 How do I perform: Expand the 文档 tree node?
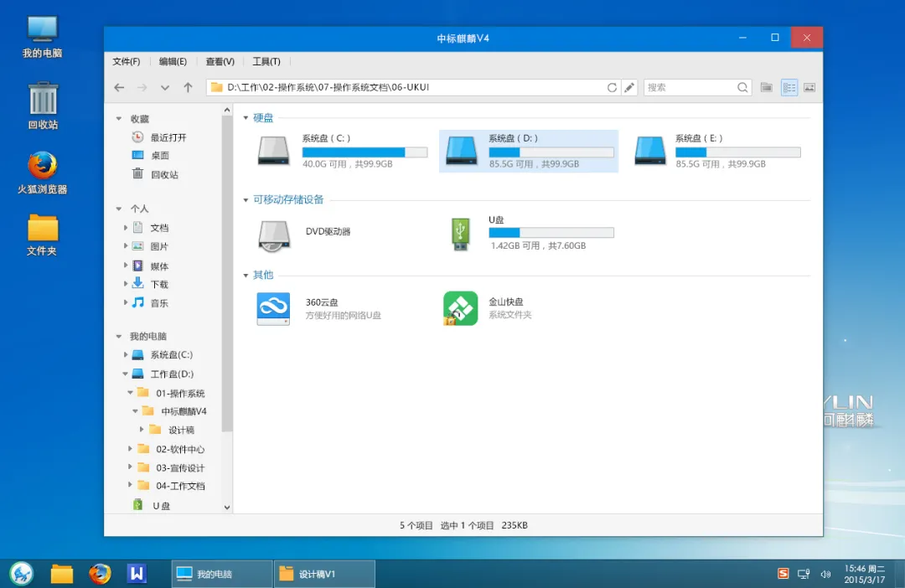coord(125,228)
